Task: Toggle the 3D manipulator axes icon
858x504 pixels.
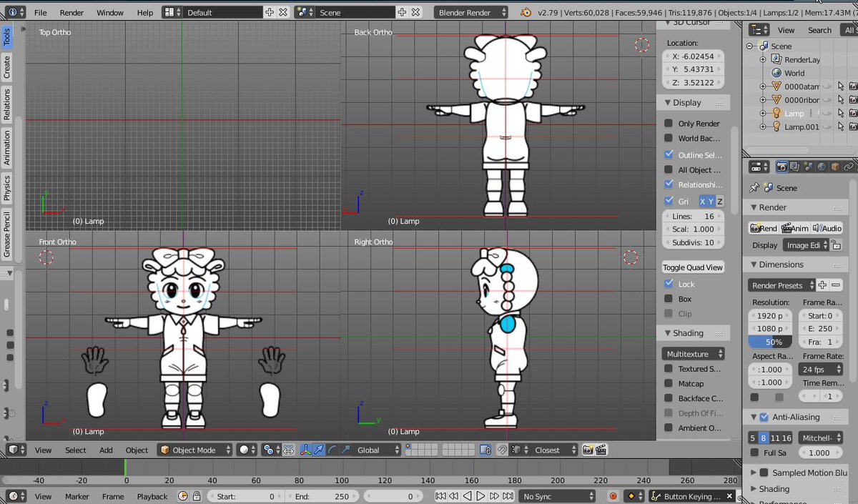Action: pos(305,450)
